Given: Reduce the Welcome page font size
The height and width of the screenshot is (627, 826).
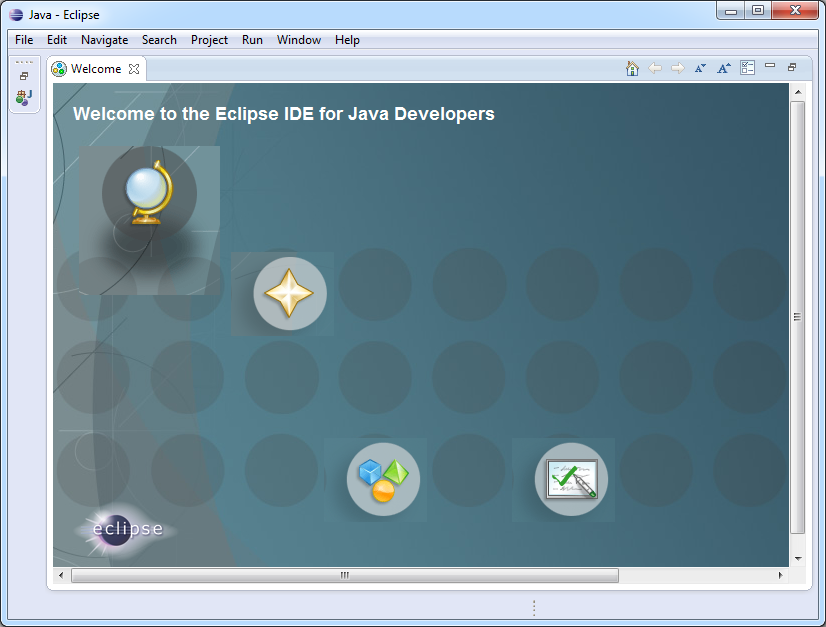Looking at the screenshot, I should [x=700, y=68].
